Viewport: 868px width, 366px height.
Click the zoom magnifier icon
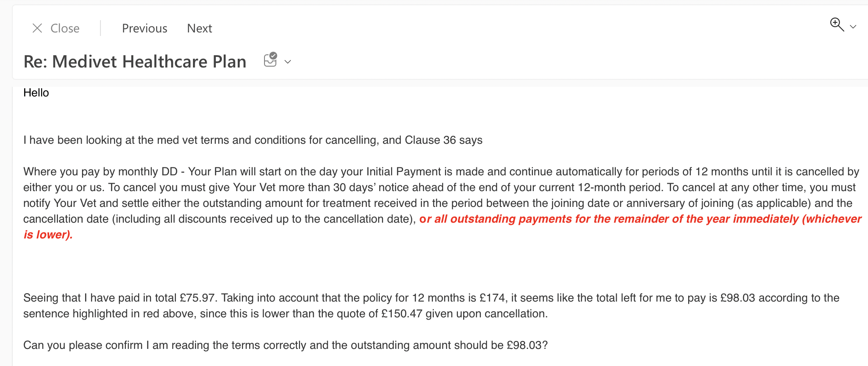(837, 25)
